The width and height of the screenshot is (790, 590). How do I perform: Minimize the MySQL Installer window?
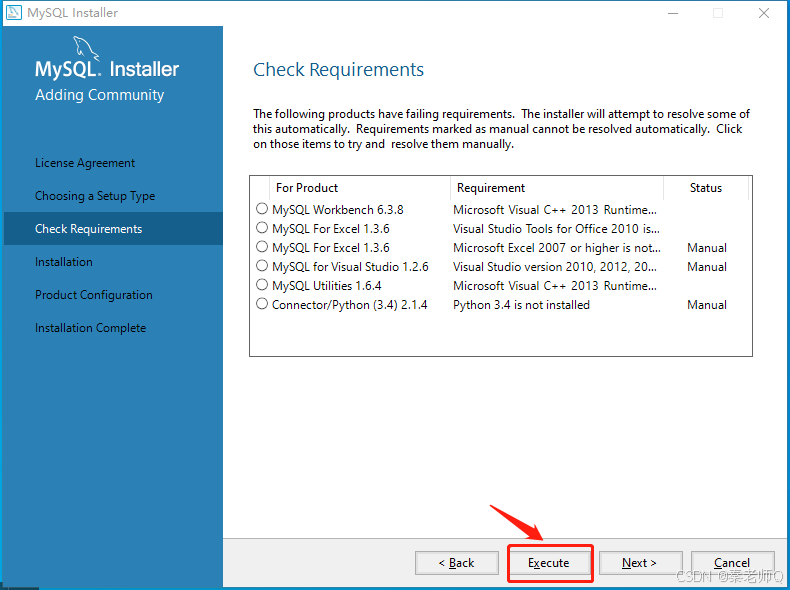pyautogui.click(x=673, y=13)
